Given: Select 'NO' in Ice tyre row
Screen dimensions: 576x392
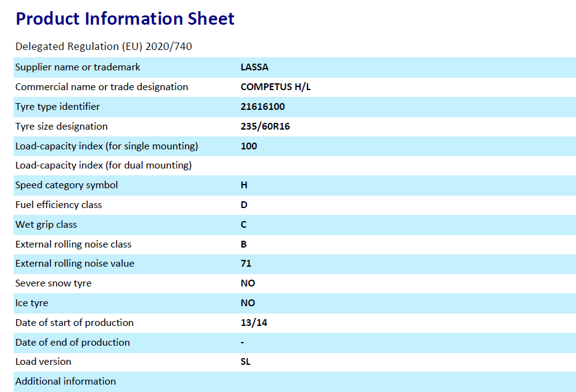Looking at the screenshot, I should [x=248, y=304].
